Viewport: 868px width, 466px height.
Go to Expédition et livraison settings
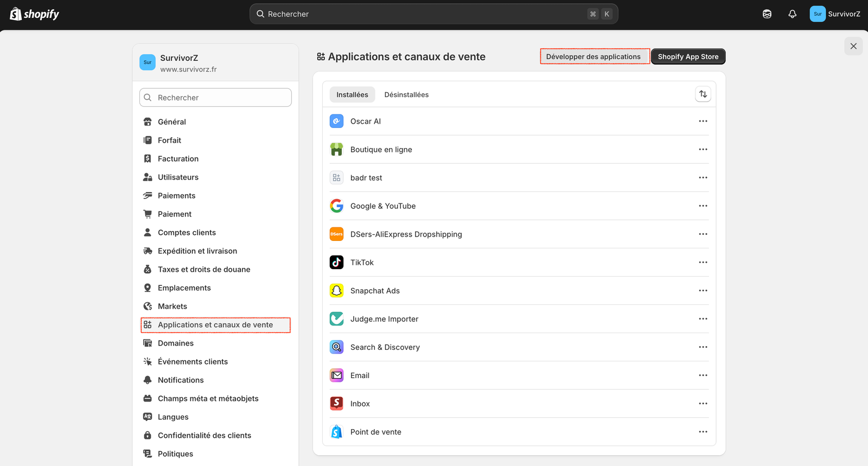point(197,251)
